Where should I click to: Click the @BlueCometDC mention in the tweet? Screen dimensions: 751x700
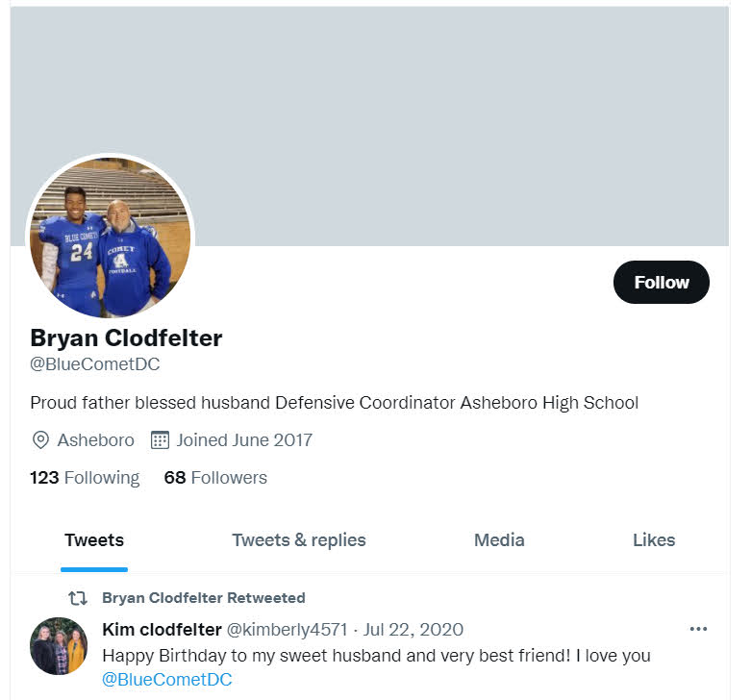pyautogui.click(x=166, y=679)
